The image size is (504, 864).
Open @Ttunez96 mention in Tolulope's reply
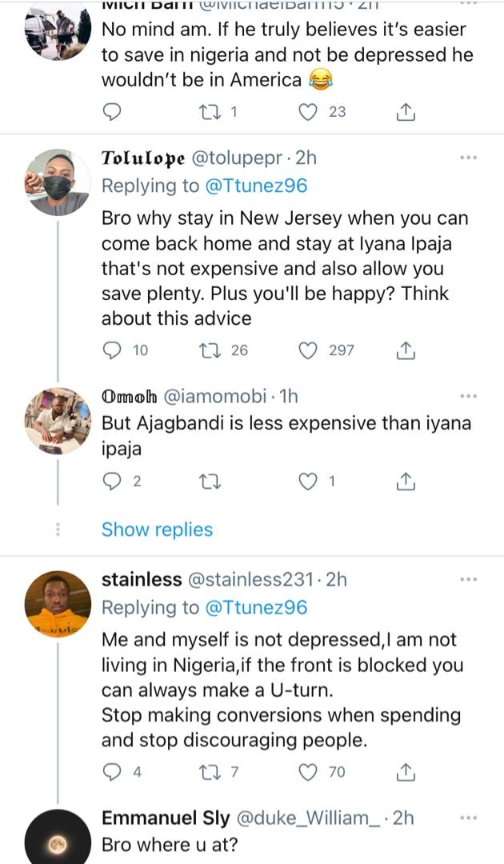pyautogui.click(x=256, y=186)
